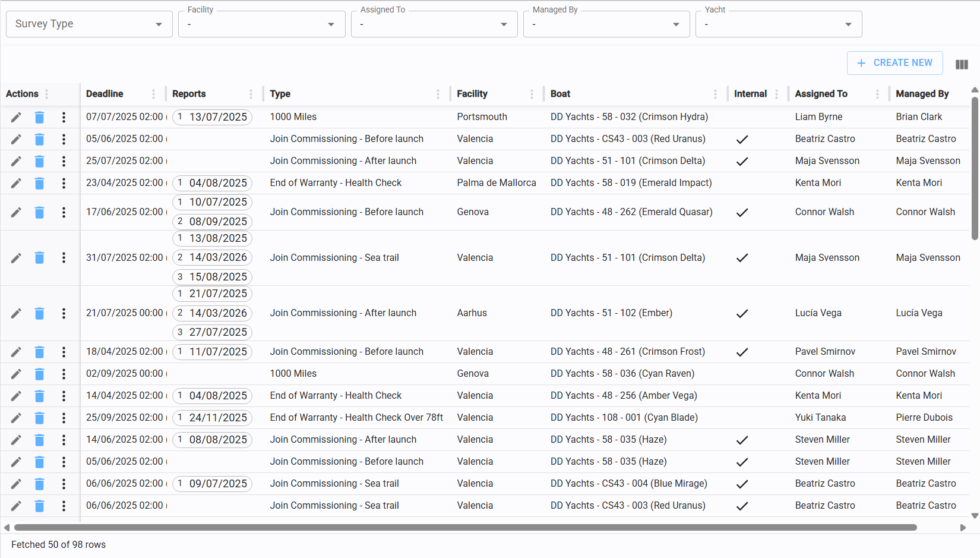Sort by the Assigned To column header
The width and height of the screenshot is (980, 558).
(821, 94)
